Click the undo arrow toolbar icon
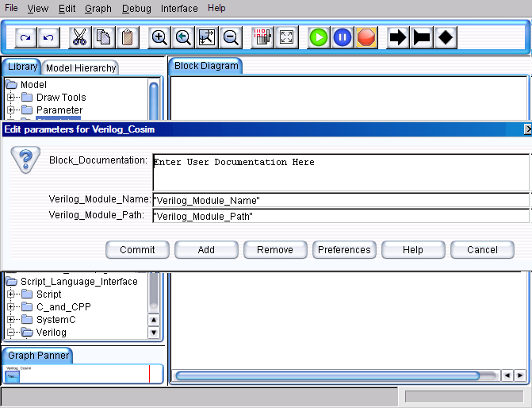This screenshot has height=408, width=532. pyautogui.click(x=48, y=37)
